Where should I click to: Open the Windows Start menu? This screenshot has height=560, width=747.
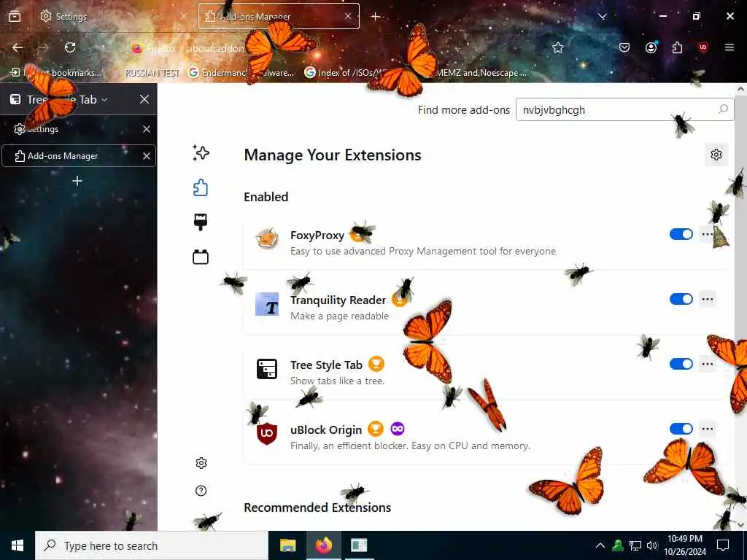click(x=18, y=545)
